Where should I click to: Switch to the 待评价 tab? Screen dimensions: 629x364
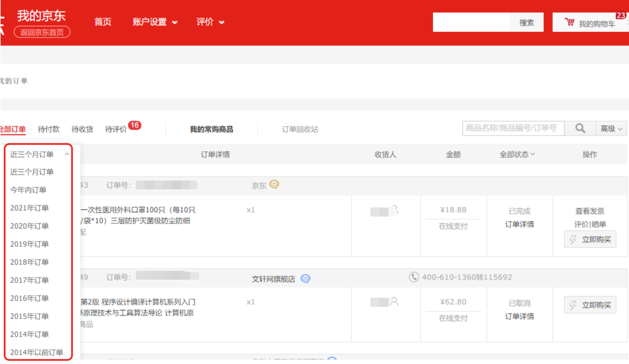coord(116,129)
